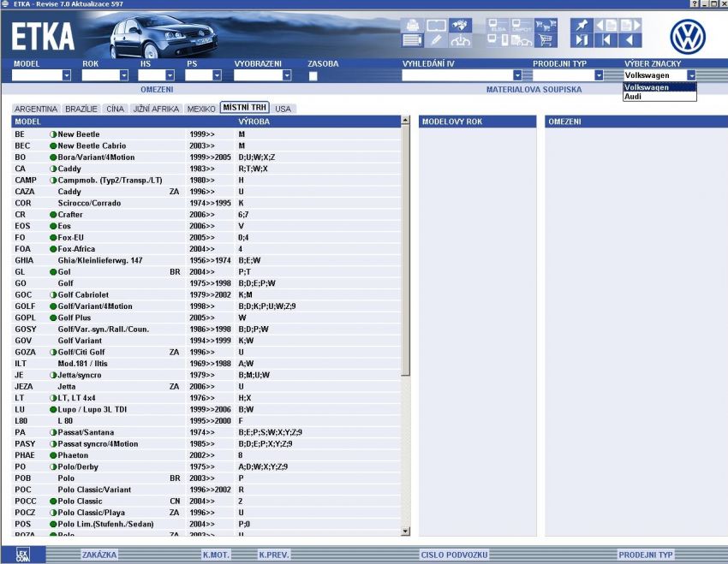This screenshot has height=564, width=728.
Task: Click the open book catalog icon
Action: click(436, 25)
